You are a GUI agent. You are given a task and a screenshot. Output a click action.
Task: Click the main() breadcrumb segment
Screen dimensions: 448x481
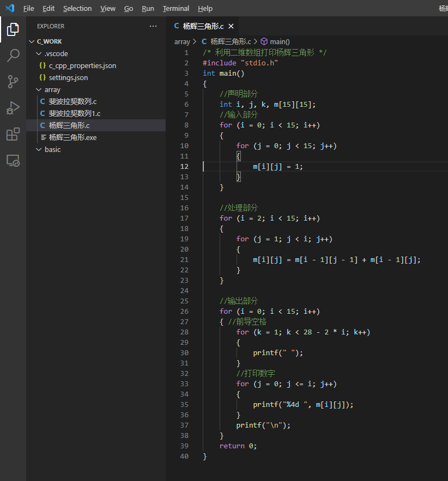pos(280,42)
